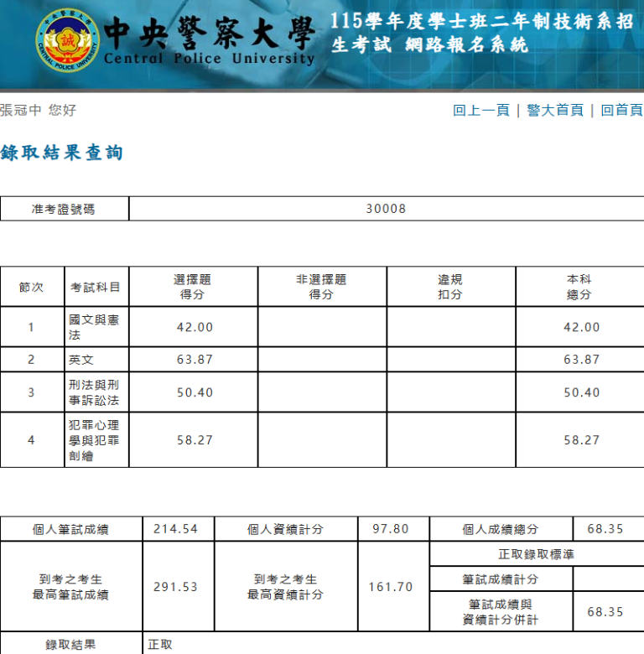Image resolution: width=644 pixels, height=654 pixels.
Task: Select the 國文與憲法 subject cell
Action: pyautogui.click(x=96, y=327)
